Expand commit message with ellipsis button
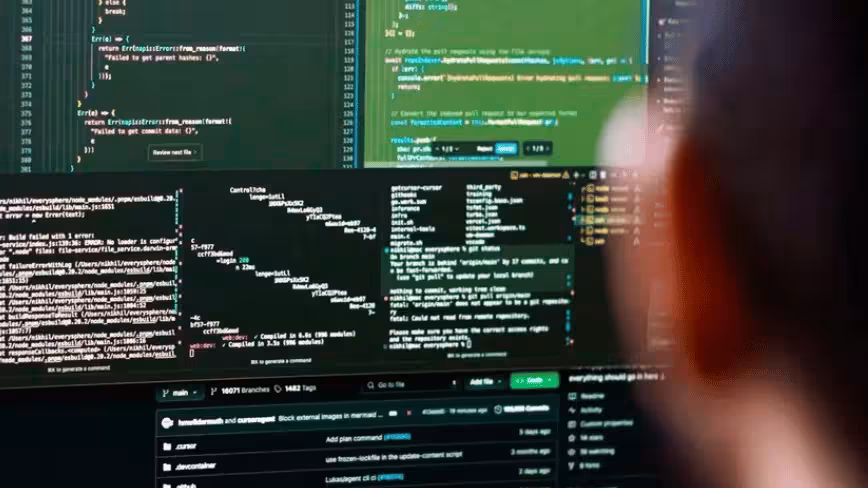The height and width of the screenshot is (488, 868). point(392,413)
